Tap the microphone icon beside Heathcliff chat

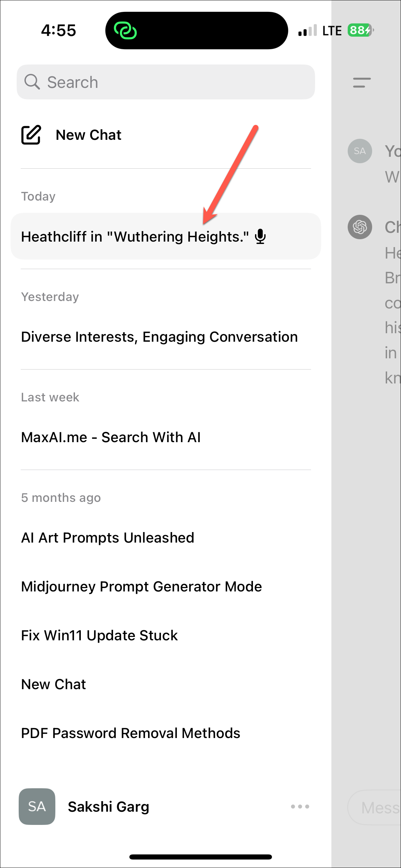click(x=260, y=237)
